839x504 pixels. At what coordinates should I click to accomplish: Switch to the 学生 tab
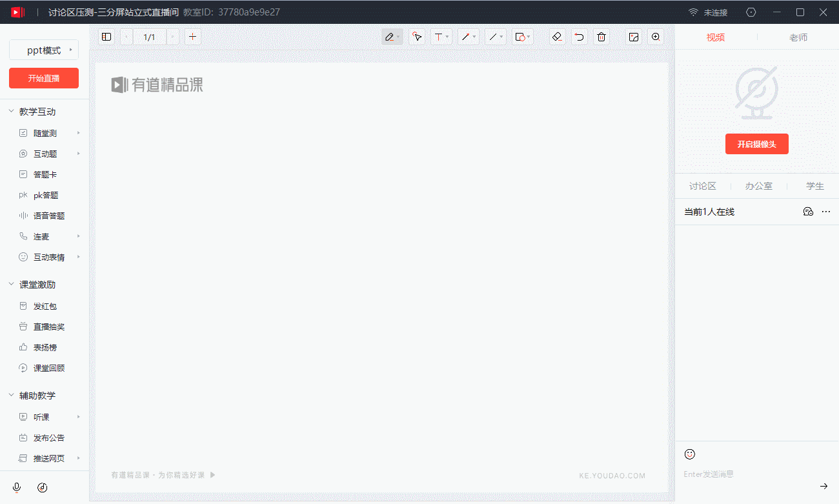click(x=815, y=186)
